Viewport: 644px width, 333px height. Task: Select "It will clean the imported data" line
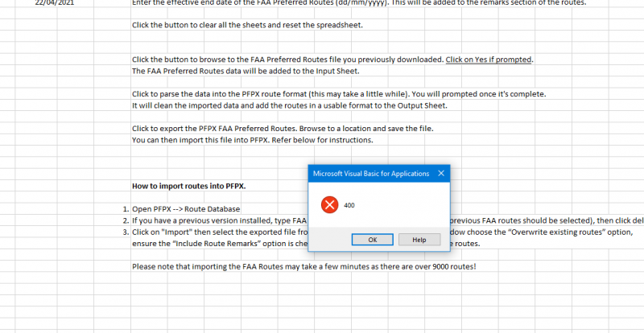[290, 105]
